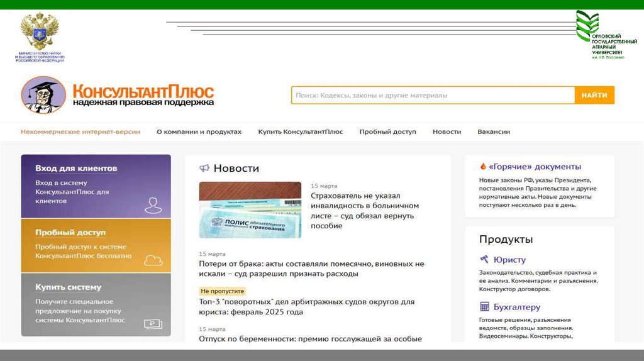Click the КонсультантПлюс professor logo

click(43, 95)
